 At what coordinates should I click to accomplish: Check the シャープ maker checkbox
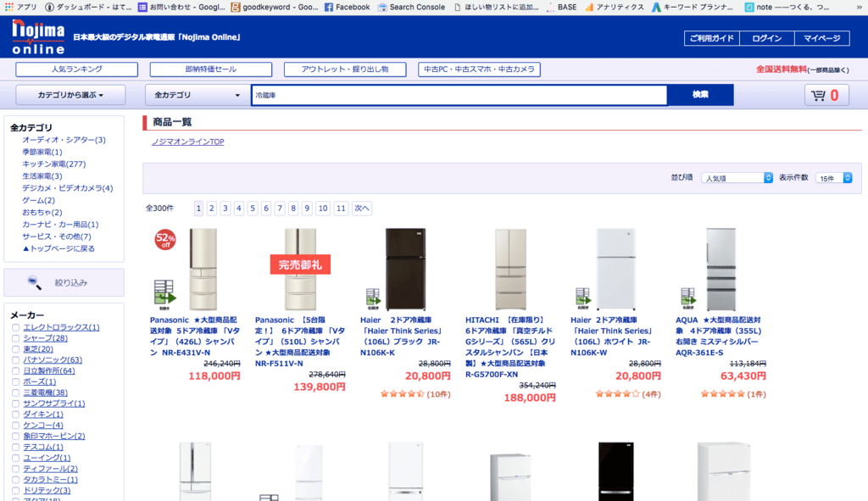tap(15, 338)
